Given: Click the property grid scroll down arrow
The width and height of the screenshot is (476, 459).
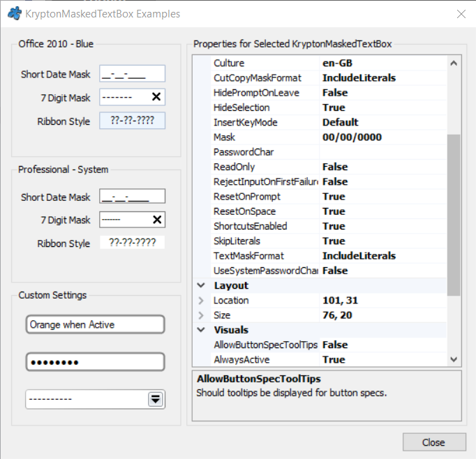Looking at the screenshot, I should point(454,359).
